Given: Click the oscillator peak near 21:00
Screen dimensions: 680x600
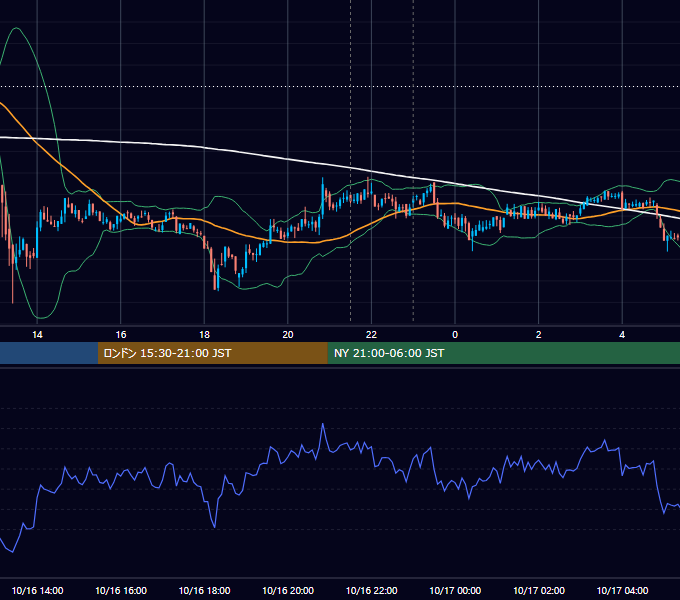Looking at the screenshot, I should (323, 424).
